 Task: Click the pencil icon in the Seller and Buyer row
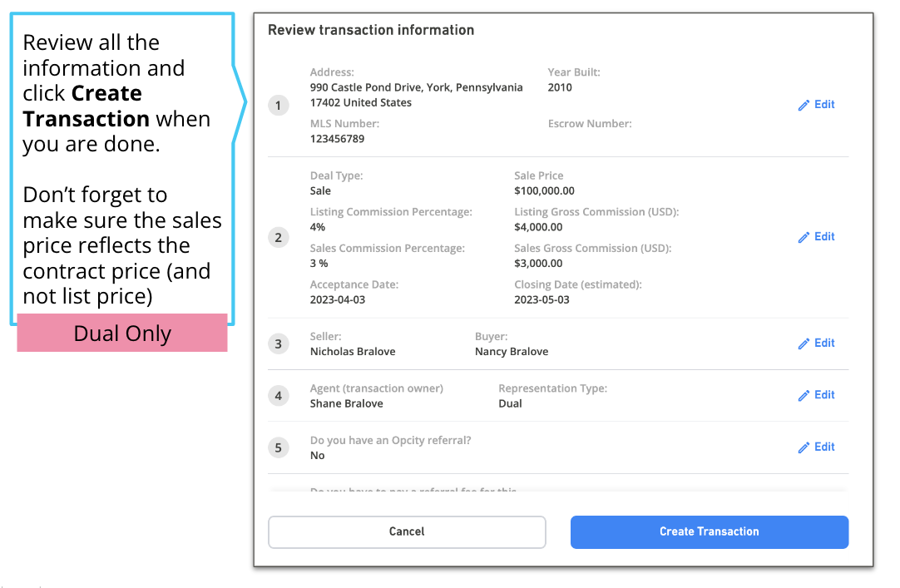click(x=804, y=343)
